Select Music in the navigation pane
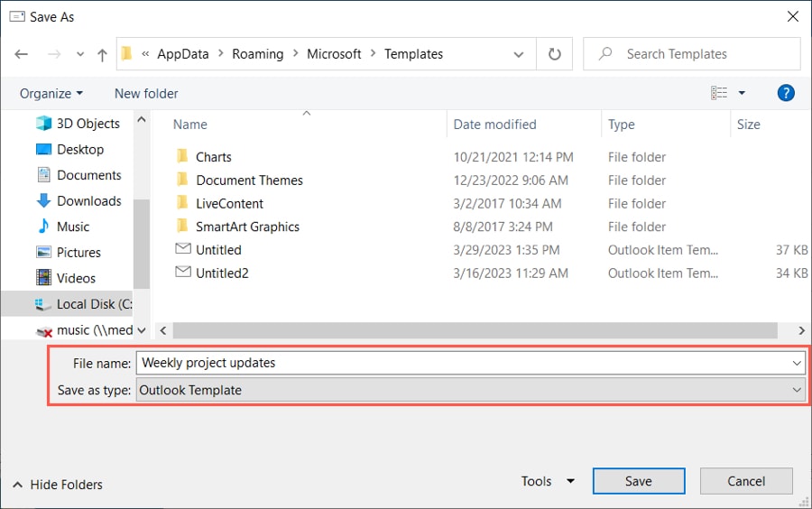The width and height of the screenshot is (812, 509). click(x=63, y=227)
